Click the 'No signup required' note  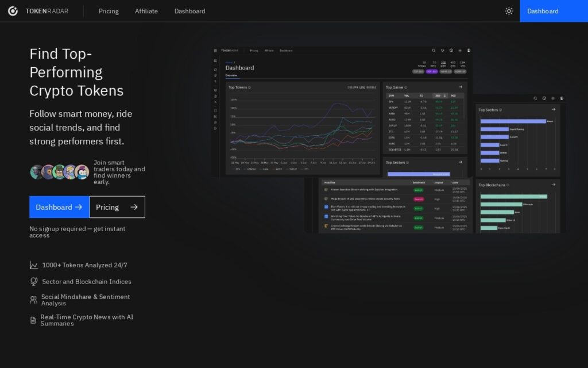coord(78,232)
